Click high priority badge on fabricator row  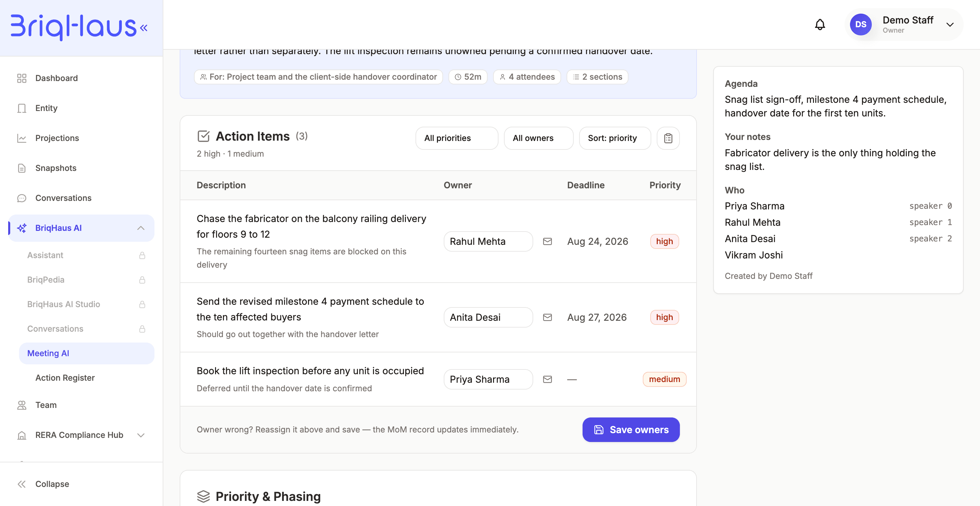[664, 241]
